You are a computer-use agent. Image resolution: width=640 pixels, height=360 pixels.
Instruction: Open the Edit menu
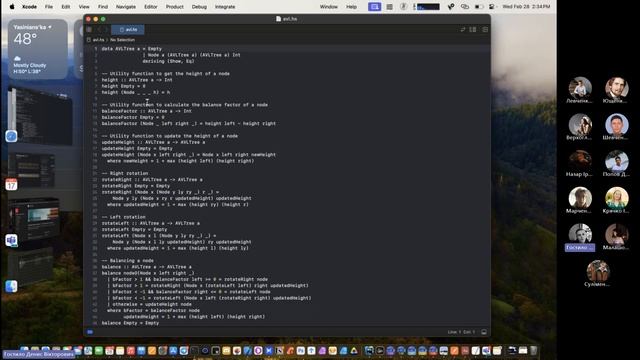66,7
